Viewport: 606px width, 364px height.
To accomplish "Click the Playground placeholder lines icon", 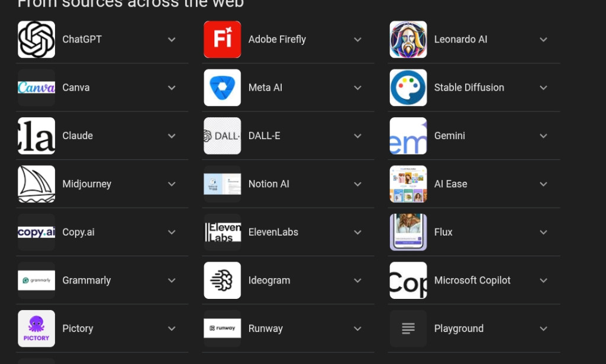I will (408, 328).
